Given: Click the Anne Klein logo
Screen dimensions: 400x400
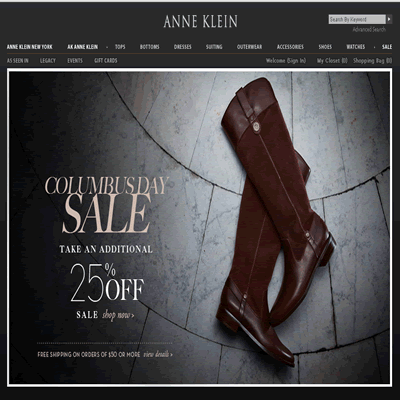Looking at the screenshot, I should 200,21.
